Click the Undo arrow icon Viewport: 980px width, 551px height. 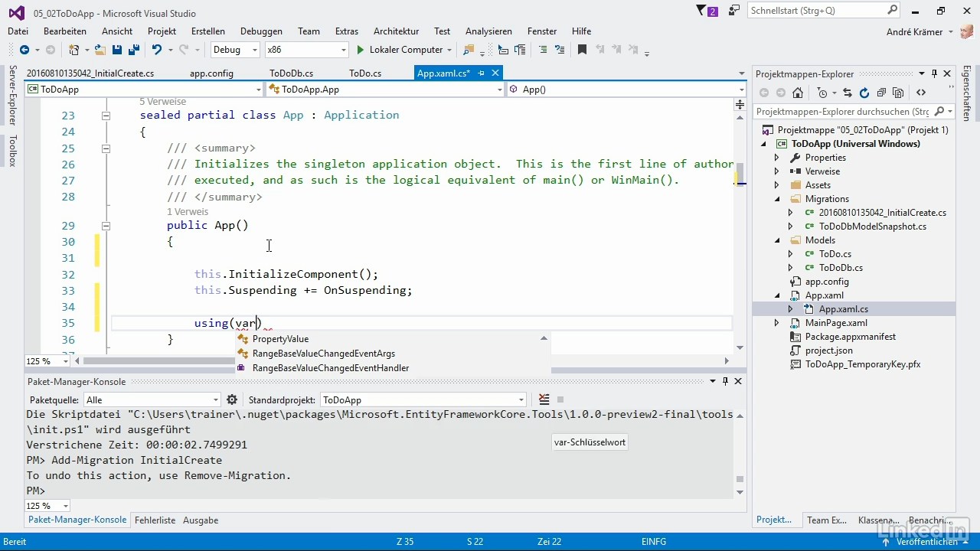click(x=156, y=50)
